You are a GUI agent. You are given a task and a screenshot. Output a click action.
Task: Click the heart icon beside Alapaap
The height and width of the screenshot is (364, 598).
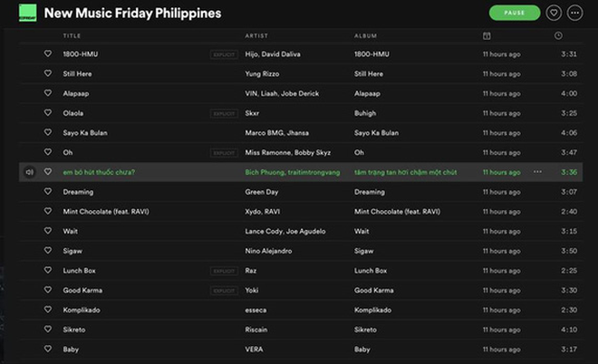tap(48, 92)
